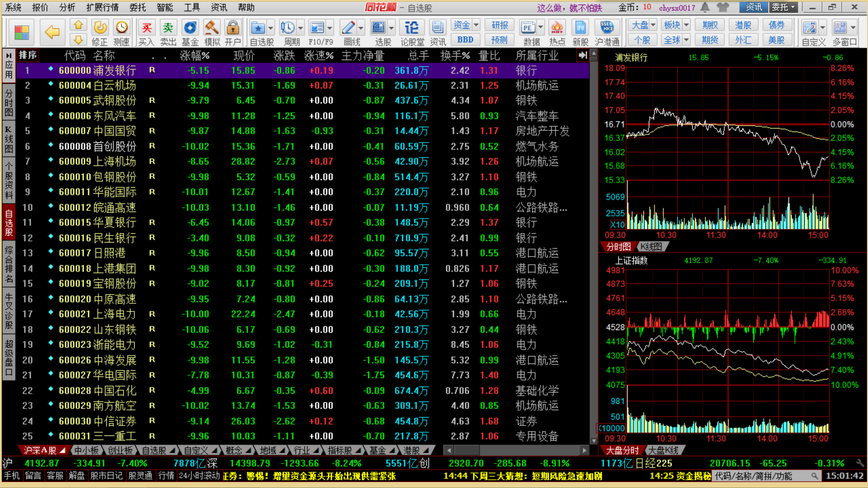Open the colorful home grid icon
Image resolution: width=868 pixels, height=488 pixels.
pyautogui.click(x=21, y=33)
